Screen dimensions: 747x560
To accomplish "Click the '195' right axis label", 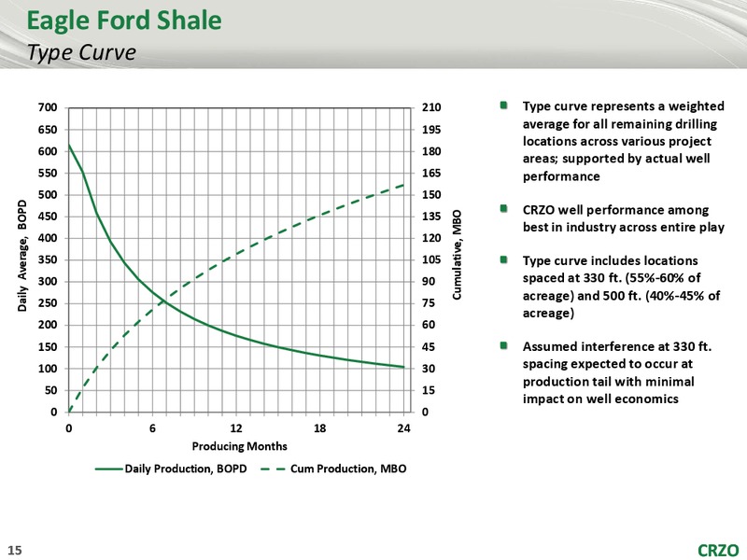I will tap(431, 130).
